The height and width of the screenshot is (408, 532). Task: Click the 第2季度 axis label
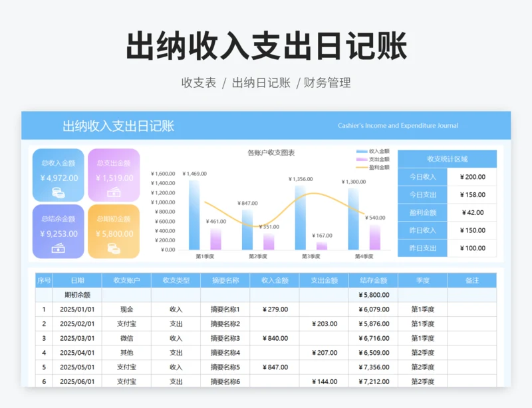(x=258, y=256)
